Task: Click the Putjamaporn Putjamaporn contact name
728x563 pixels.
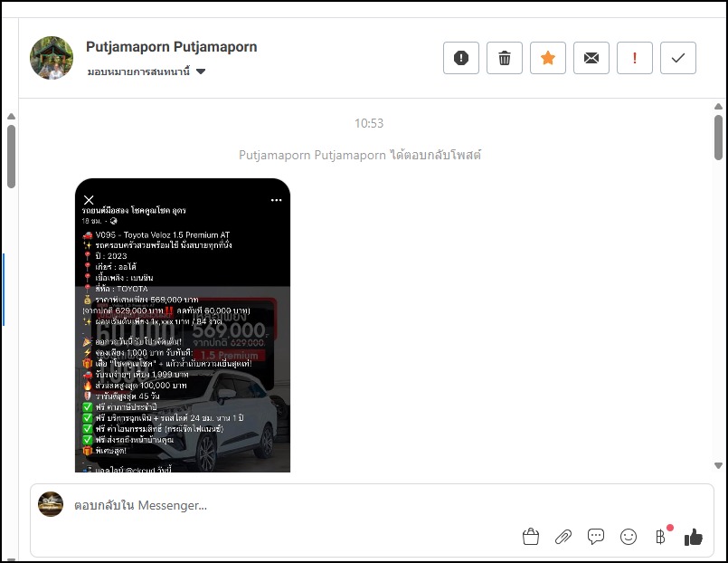Action: pyautogui.click(x=171, y=47)
